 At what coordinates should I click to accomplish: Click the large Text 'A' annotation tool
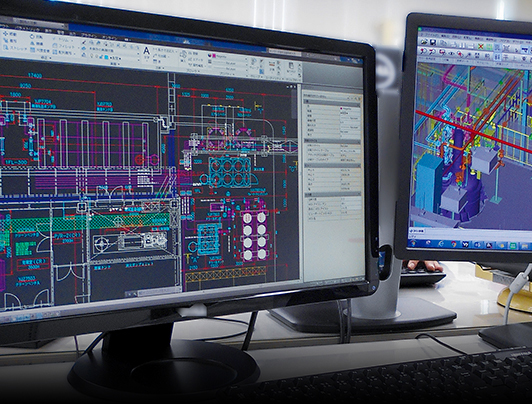pos(146,51)
